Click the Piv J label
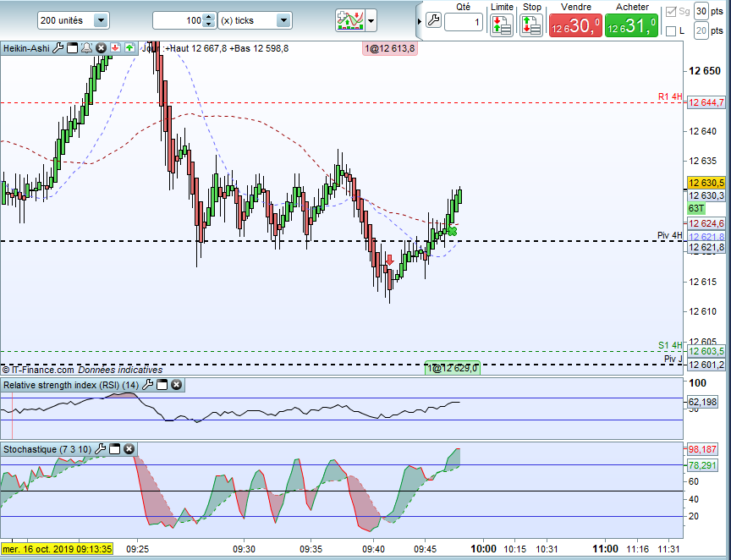Image resolution: width=731 pixels, height=560 pixels. pos(673,359)
